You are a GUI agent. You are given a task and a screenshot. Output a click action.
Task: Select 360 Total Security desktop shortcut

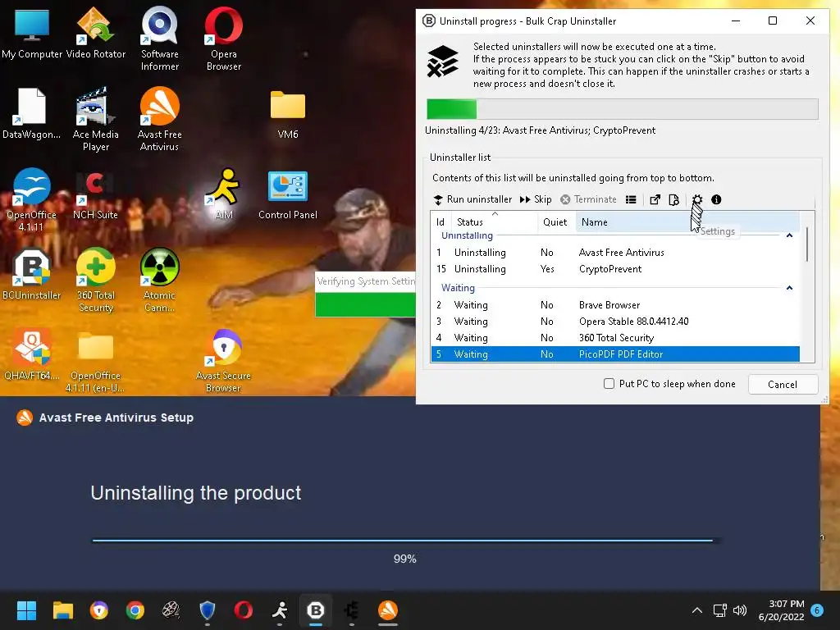coord(95,280)
